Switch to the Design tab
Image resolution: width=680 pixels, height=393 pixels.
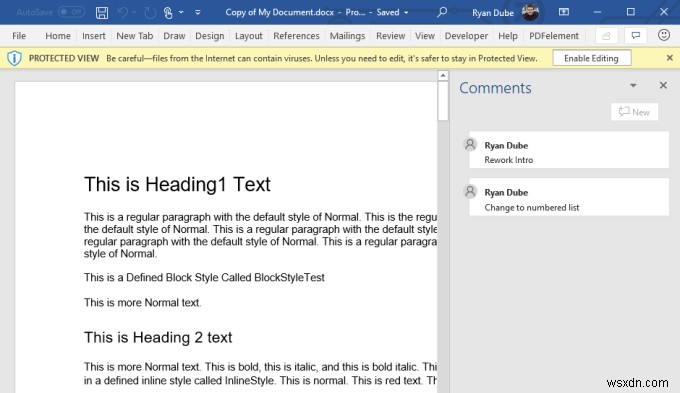pos(209,36)
